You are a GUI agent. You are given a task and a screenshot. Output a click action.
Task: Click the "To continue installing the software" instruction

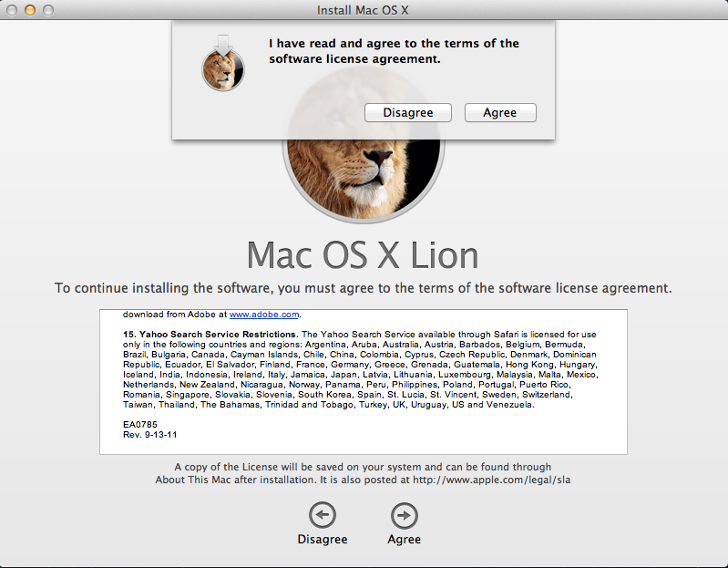363,288
